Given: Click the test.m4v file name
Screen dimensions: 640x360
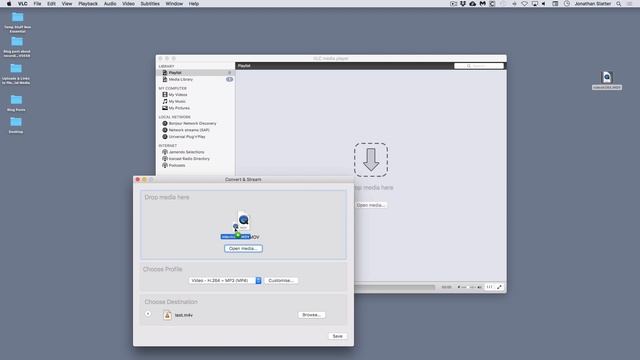Looking at the screenshot, I should coord(184,315).
